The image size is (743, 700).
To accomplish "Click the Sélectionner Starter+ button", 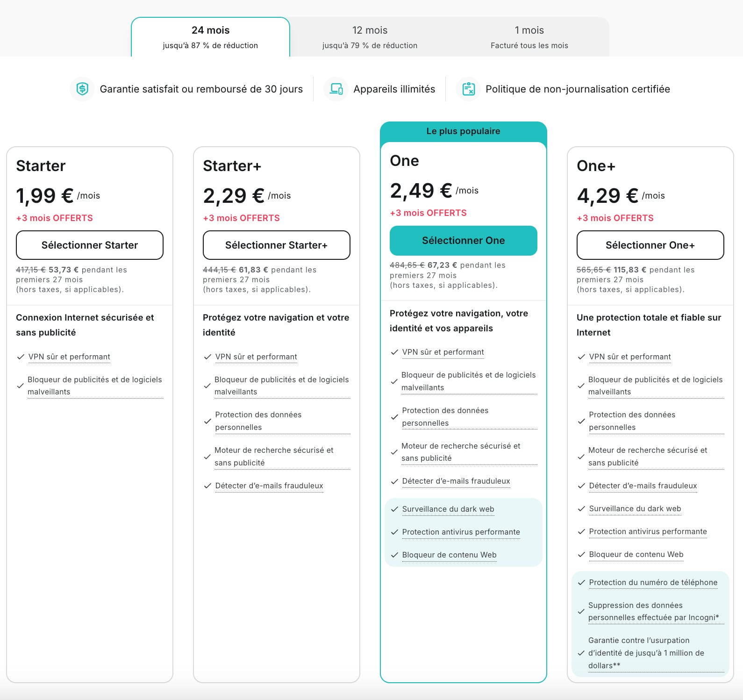I will tap(276, 245).
